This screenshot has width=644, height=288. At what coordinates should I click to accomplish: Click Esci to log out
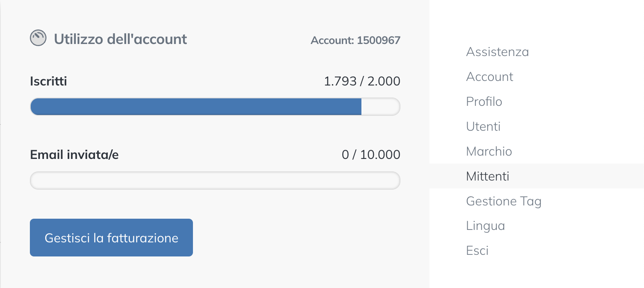477,251
